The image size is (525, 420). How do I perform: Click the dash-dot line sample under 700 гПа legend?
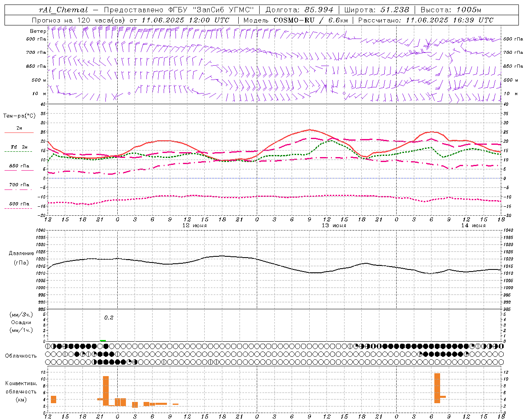pos(18,189)
